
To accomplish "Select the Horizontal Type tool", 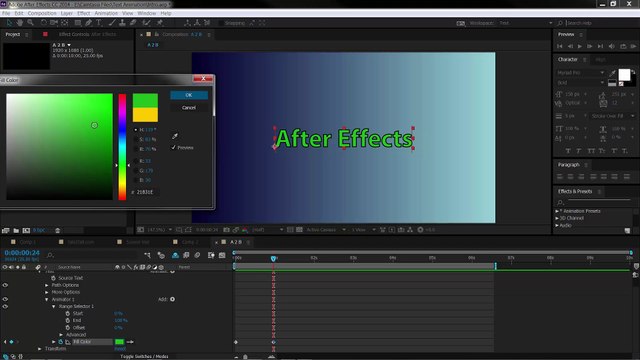I will [99, 23].
